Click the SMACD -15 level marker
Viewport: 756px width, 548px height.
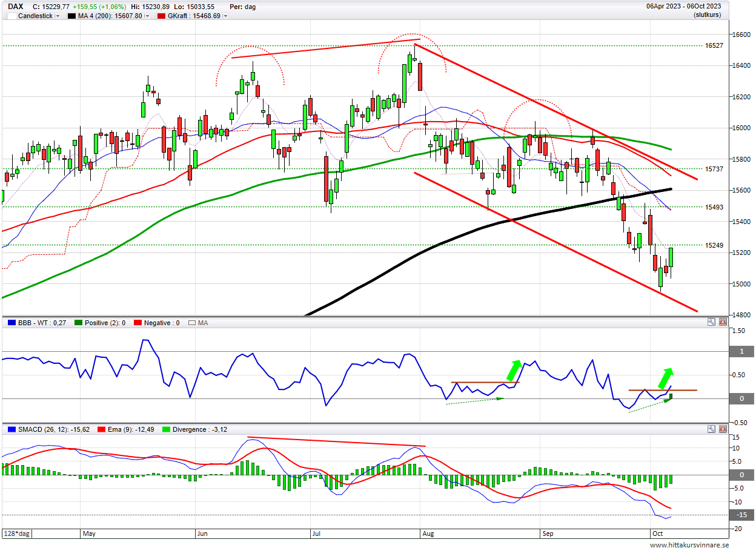[x=741, y=515]
